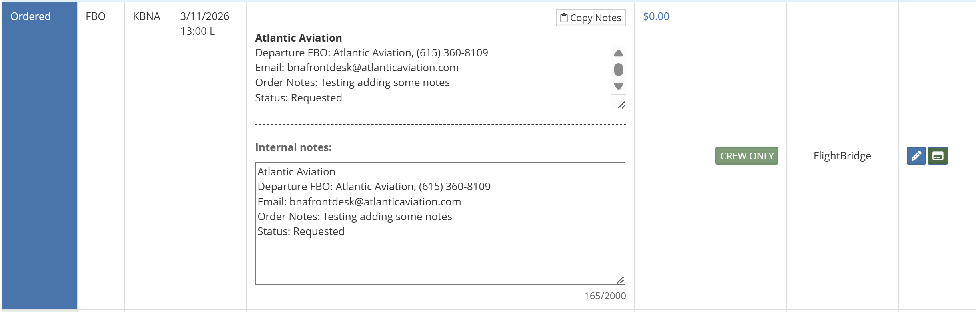The width and height of the screenshot is (980, 312).
Task: Click the blue pencil edit icon
Action: [x=916, y=156]
